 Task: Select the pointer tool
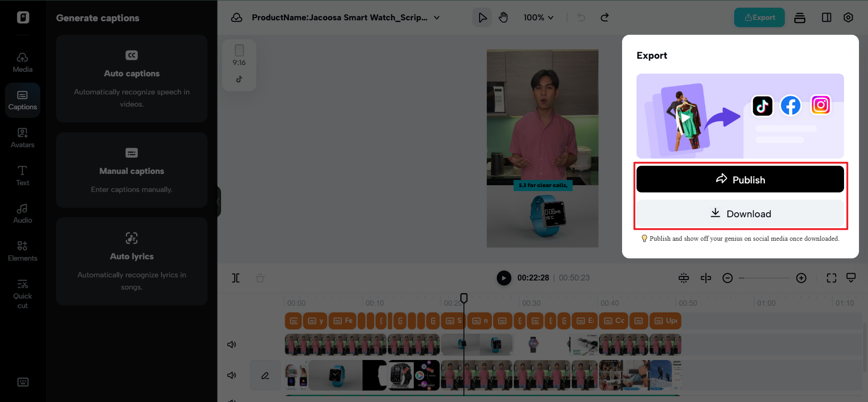click(482, 18)
